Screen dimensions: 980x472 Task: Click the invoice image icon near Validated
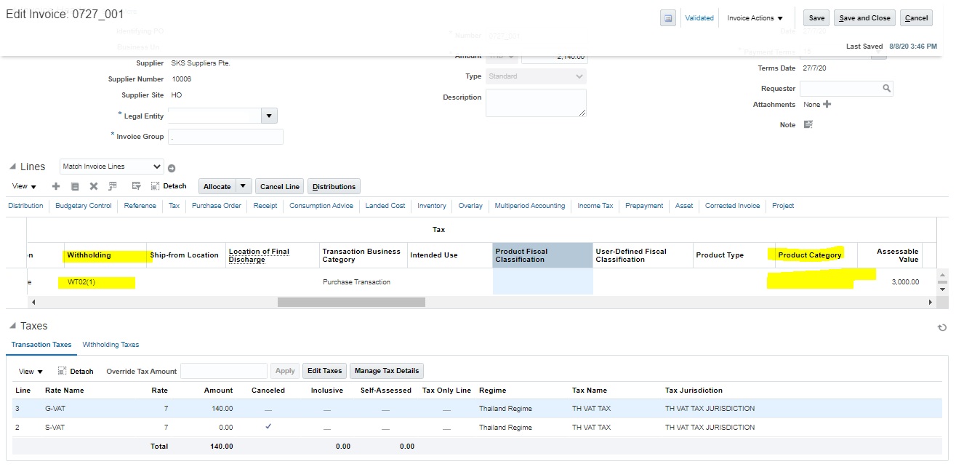[667, 17]
